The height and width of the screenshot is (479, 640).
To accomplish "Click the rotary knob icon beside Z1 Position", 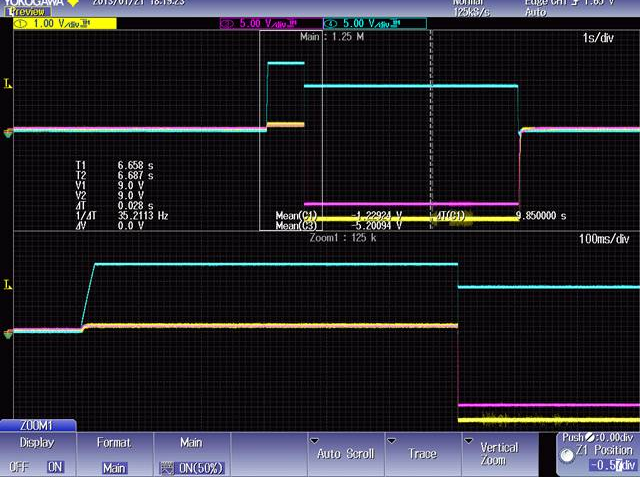I will 567,455.
